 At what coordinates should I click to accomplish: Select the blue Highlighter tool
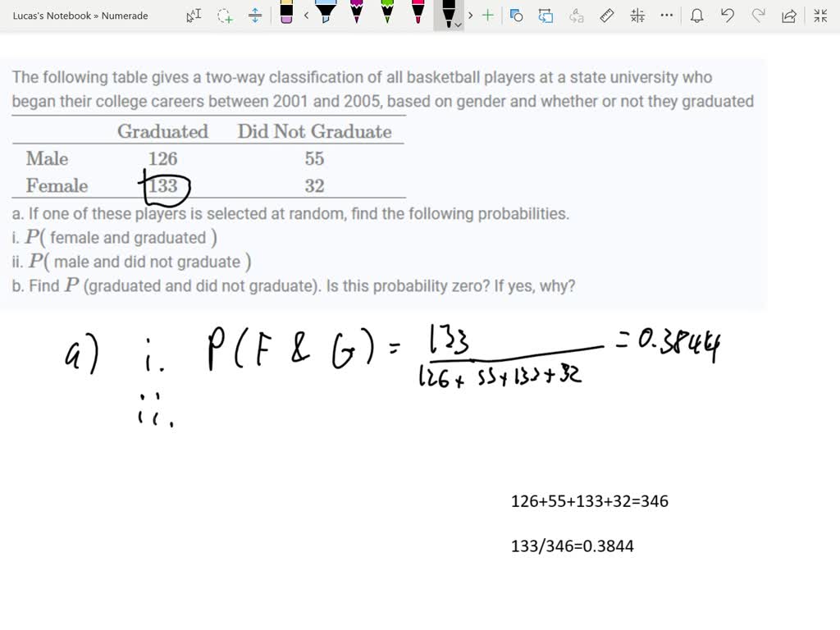point(325,15)
